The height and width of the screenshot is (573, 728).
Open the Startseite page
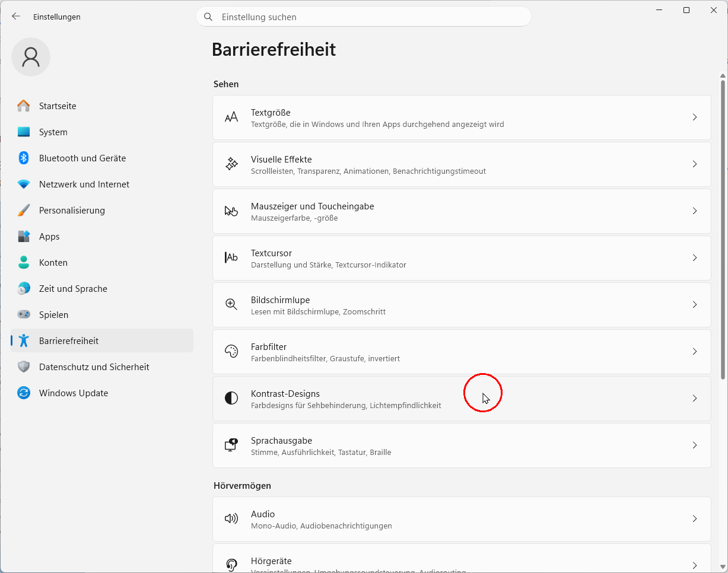102,106
